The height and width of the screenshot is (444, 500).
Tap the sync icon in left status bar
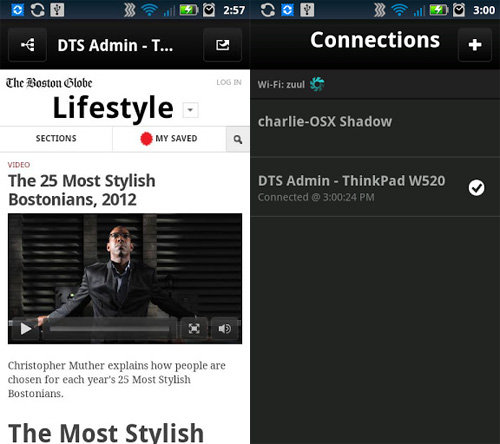click(38, 10)
